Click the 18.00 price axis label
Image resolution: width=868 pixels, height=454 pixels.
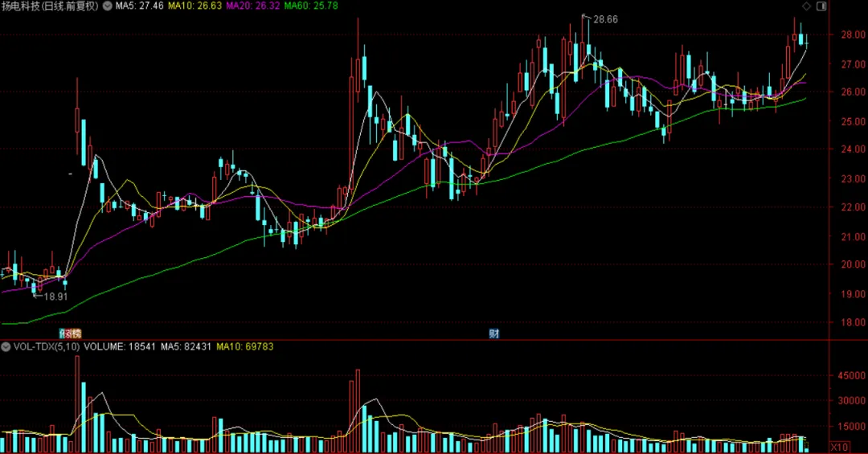[x=853, y=322]
